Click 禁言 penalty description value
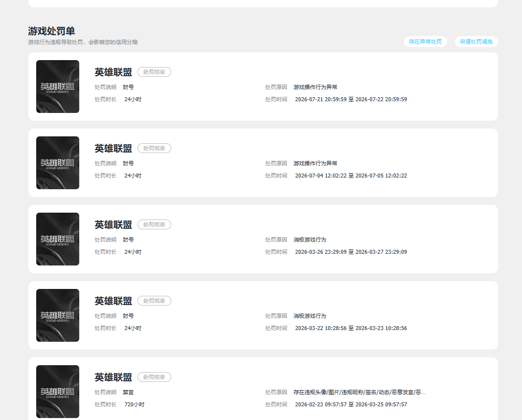Image resolution: width=522 pixels, height=420 pixels. click(128, 392)
